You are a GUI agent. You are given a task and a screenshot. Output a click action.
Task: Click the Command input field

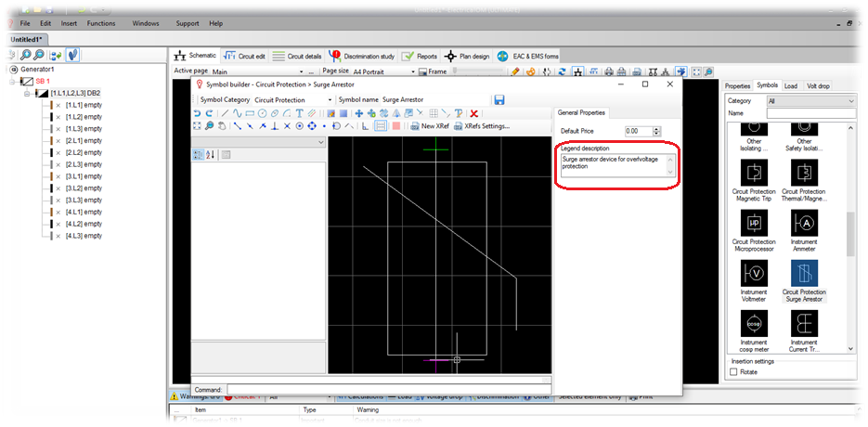click(x=387, y=390)
